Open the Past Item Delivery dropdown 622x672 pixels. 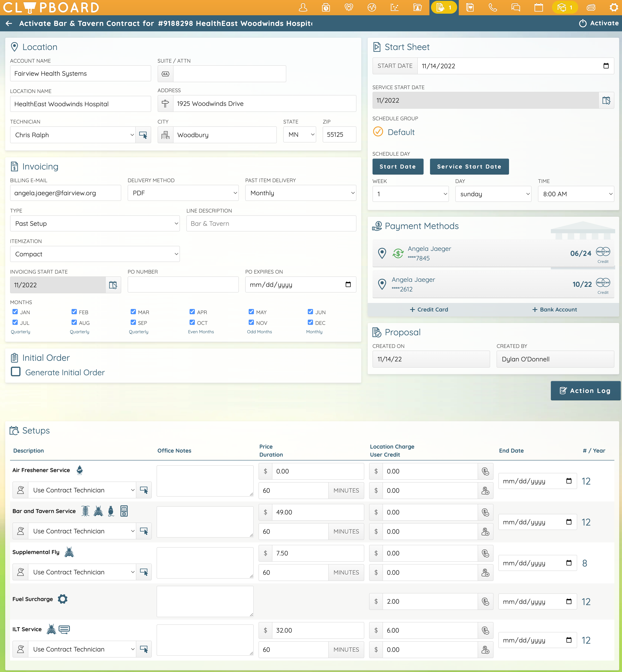[301, 193]
